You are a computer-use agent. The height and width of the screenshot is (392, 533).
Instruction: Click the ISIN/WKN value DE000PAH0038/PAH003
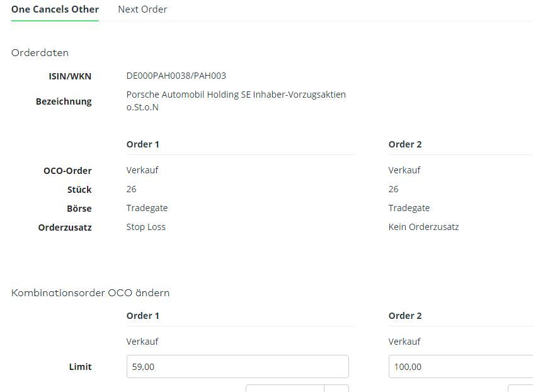pyautogui.click(x=176, y=76)
